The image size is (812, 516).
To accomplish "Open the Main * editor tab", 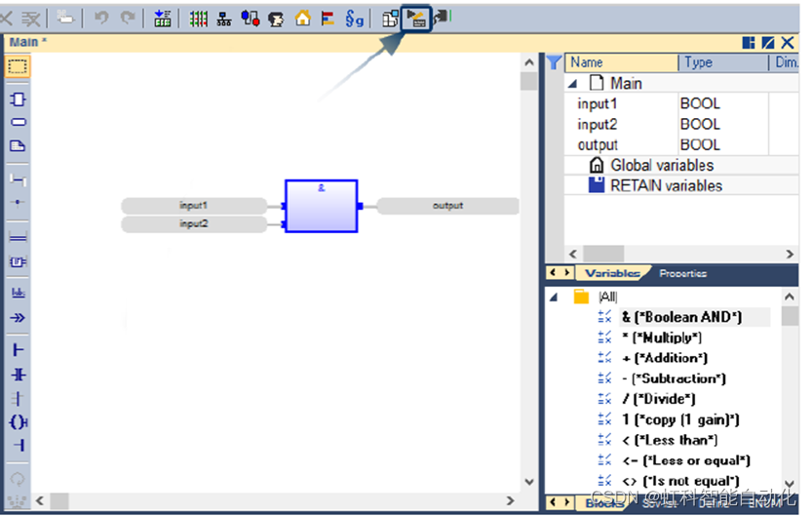I will [x=28, y=42].
